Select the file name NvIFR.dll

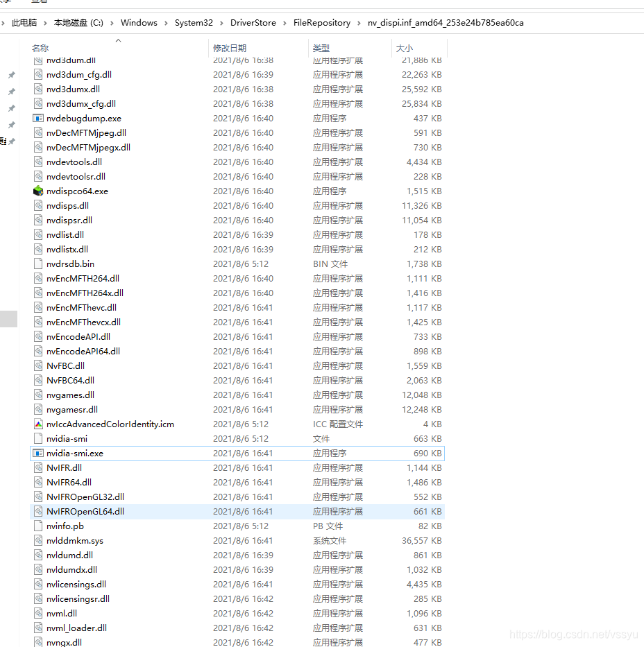click(64, 468)
